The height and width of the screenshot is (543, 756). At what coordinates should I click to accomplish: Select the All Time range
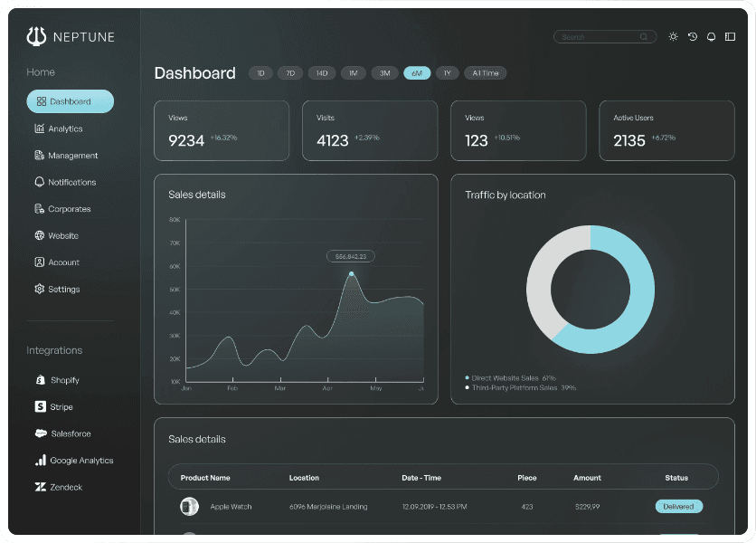point(485,73)
